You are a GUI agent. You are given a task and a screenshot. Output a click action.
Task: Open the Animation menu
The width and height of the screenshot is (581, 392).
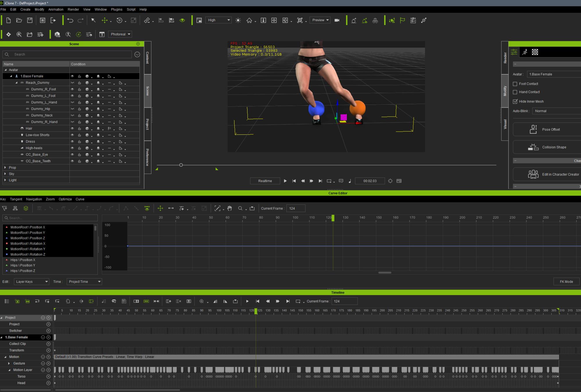click(x=56, y=9)
